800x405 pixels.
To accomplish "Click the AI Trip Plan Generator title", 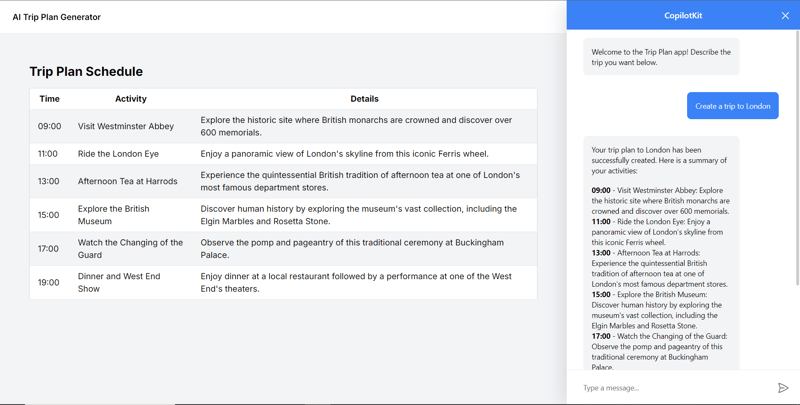I will (x=57, y=17).
